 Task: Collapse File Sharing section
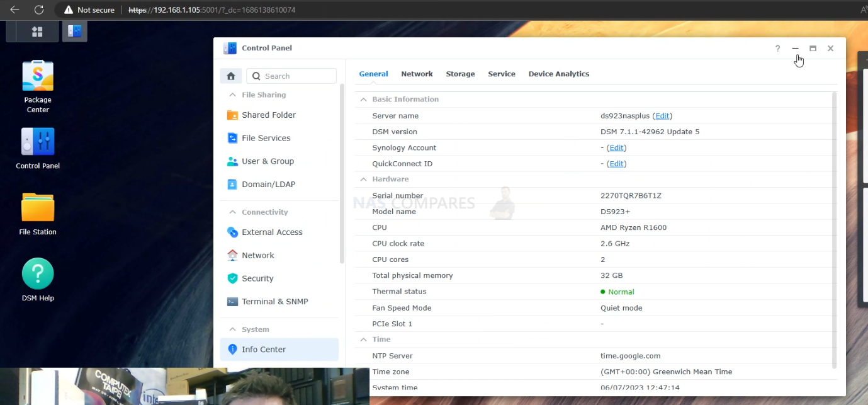[232, 95]
